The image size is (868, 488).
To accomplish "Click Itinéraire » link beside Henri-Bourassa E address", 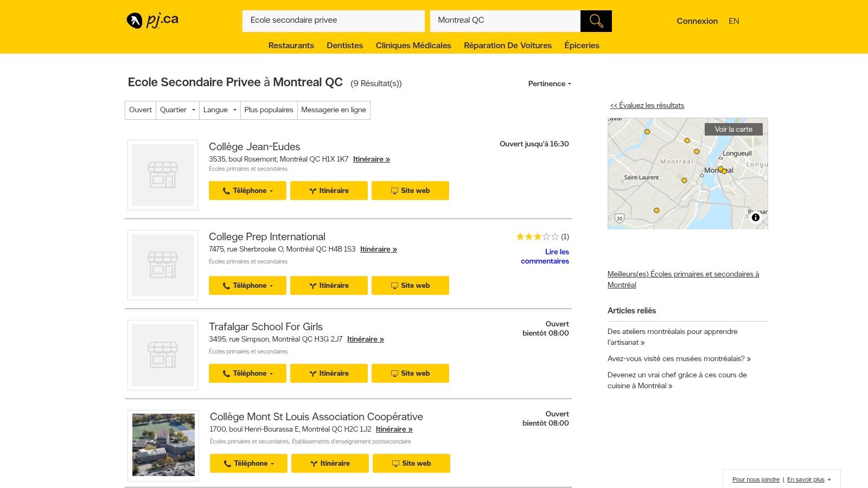I will tap(394, 429).
